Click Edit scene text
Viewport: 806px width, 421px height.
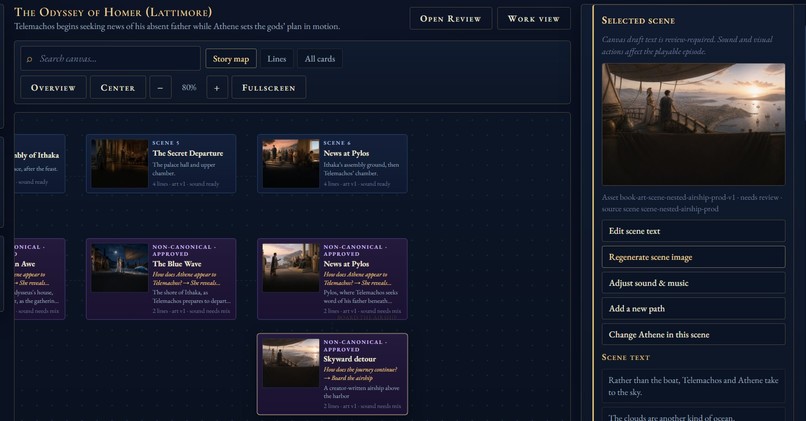(x=693, y=231)
